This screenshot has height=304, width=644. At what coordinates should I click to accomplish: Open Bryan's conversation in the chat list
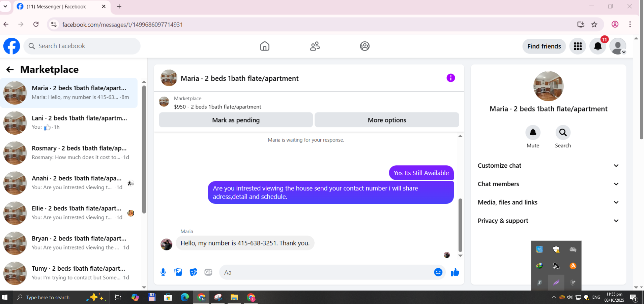point(69,243)
